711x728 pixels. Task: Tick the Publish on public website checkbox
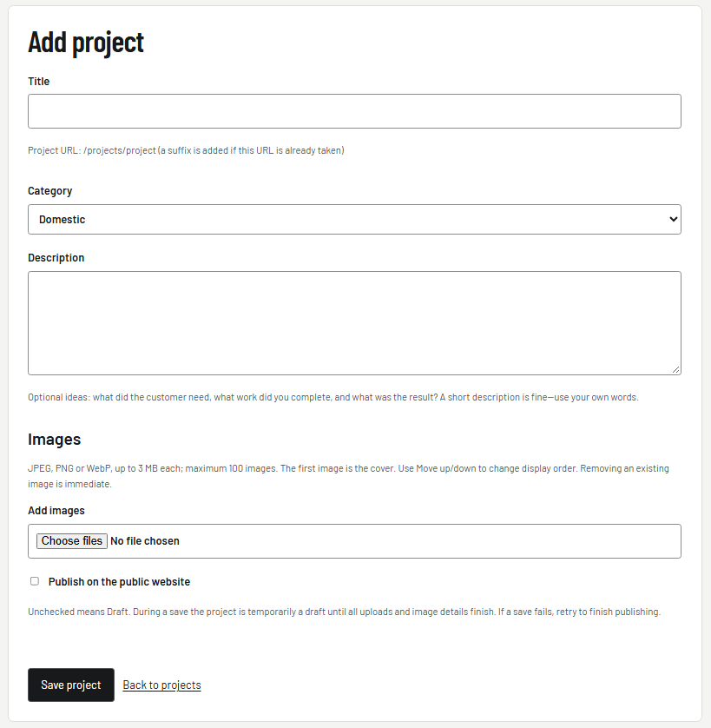35,581
